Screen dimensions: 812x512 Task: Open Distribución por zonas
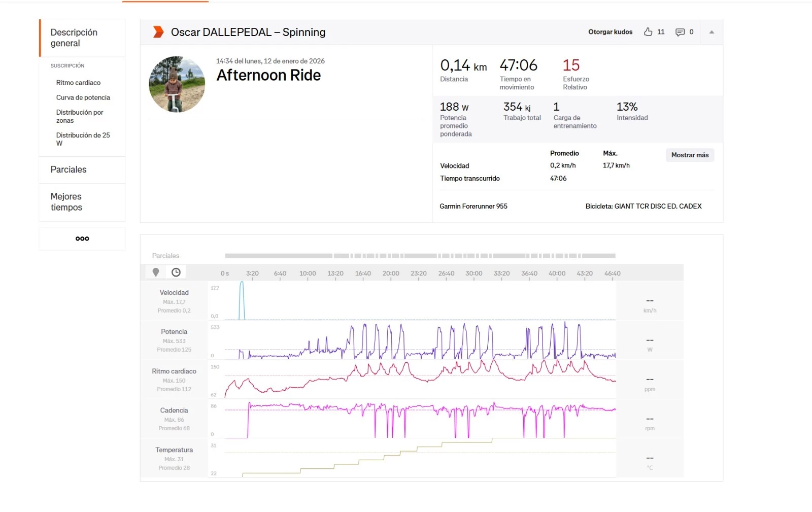click(80, 116)
